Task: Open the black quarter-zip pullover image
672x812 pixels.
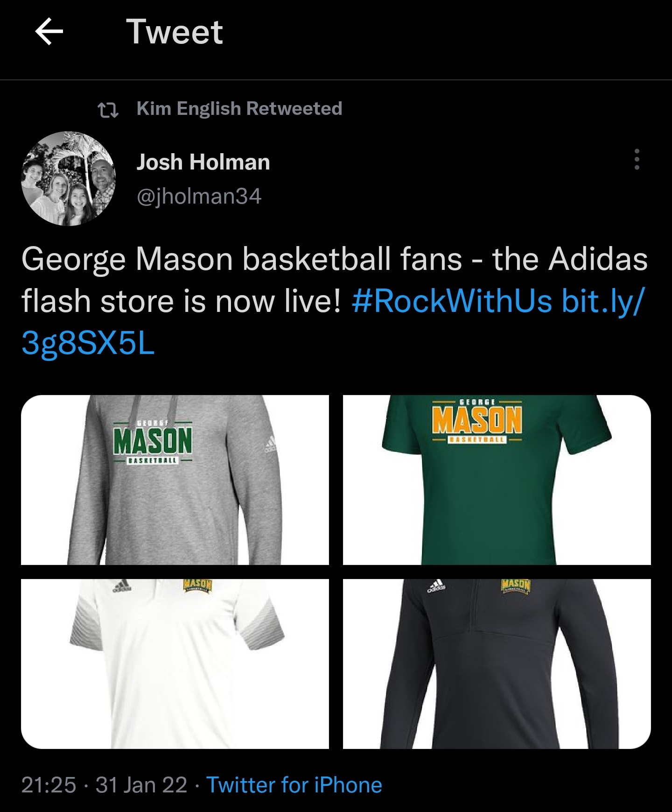Action: coord(497,664)
